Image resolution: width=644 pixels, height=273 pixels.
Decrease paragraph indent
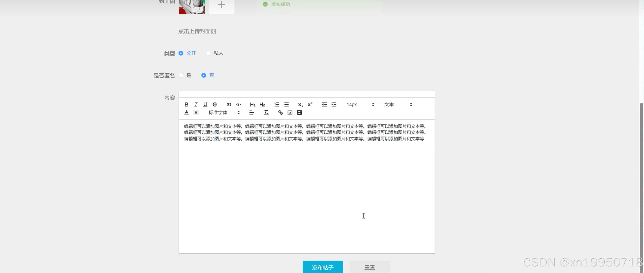point(324,105)
